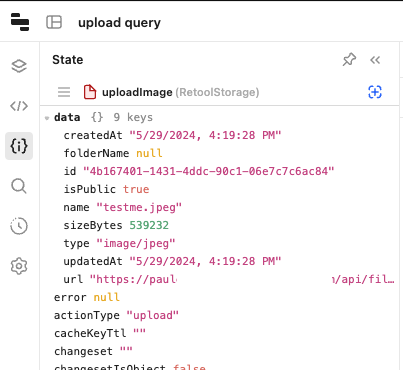Click the createdAt key in the State panel
The height and width of the screenshot is (370, 403).
pos(93,135)
